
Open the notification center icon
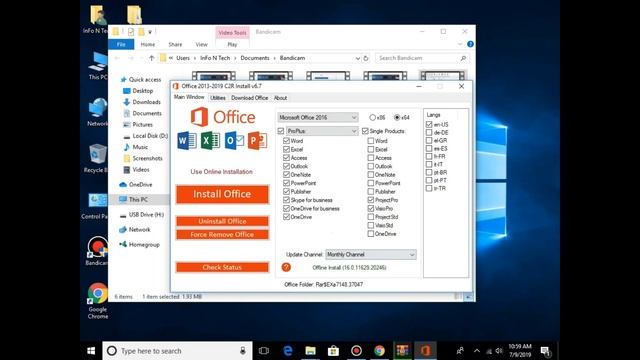click(545, 351)
